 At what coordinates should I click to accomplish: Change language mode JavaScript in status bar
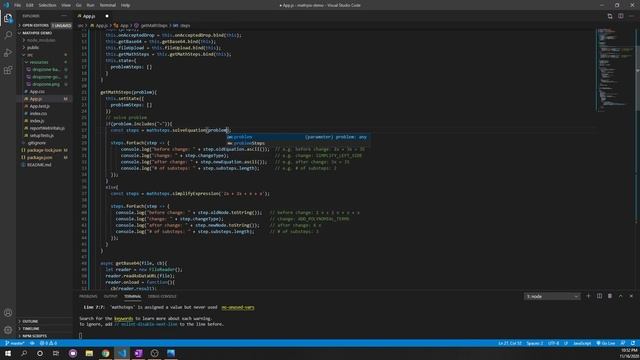click(582, 343)
